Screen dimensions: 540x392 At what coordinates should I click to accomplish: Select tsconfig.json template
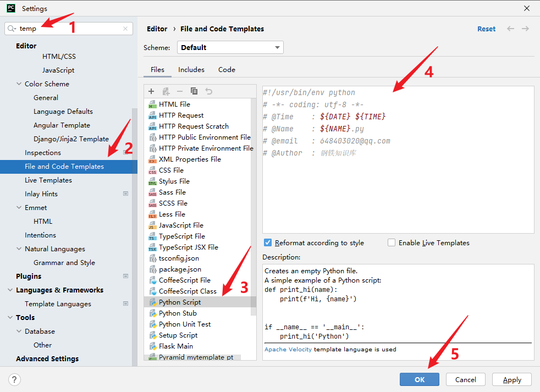(179, 258)
